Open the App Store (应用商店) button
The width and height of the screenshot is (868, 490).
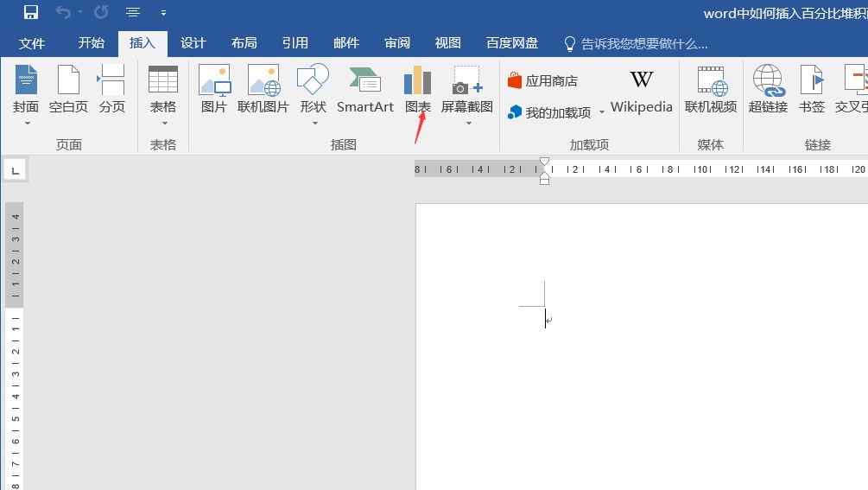pyautogui.click(x=542, y=80)
